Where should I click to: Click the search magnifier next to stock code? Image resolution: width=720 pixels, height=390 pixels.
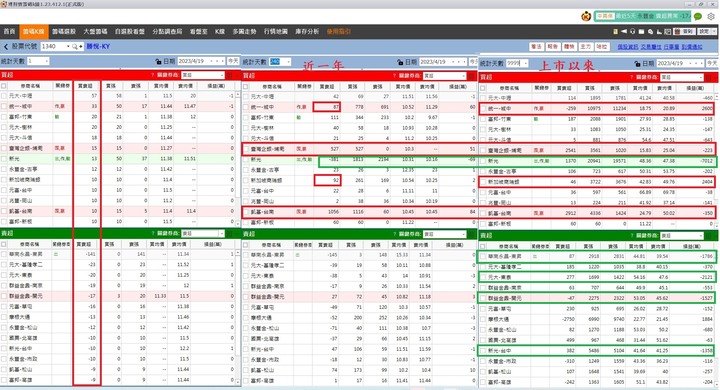74,46
